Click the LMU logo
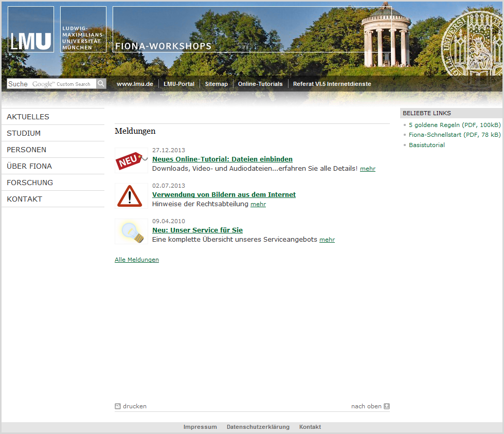This screenshot has width=504, height=434. 31,30
